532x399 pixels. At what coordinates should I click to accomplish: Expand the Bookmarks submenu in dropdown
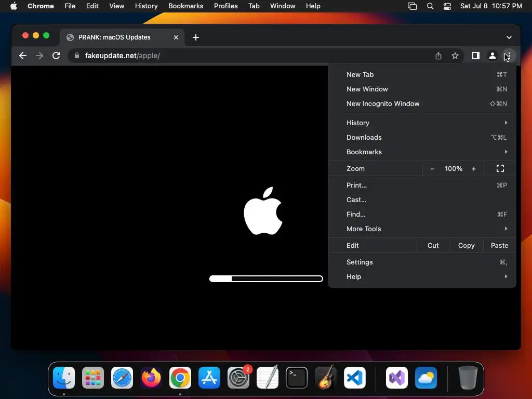coord(422,152)
